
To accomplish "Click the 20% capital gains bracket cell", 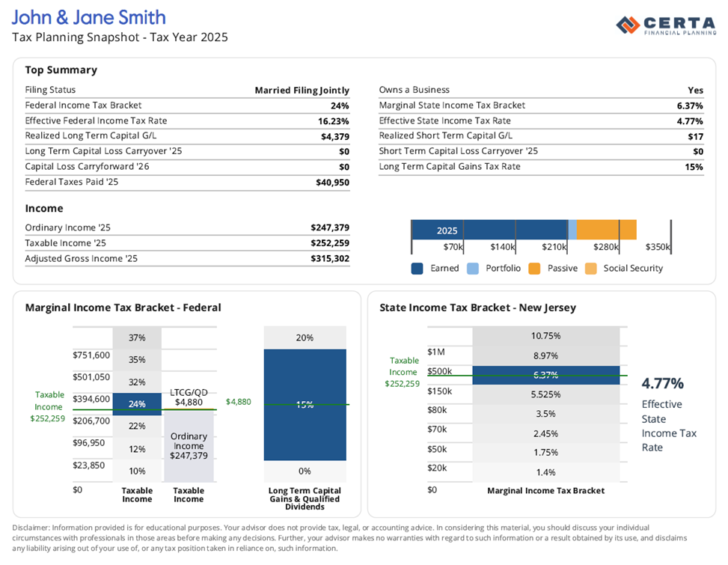I will click(x=305, y=338).
